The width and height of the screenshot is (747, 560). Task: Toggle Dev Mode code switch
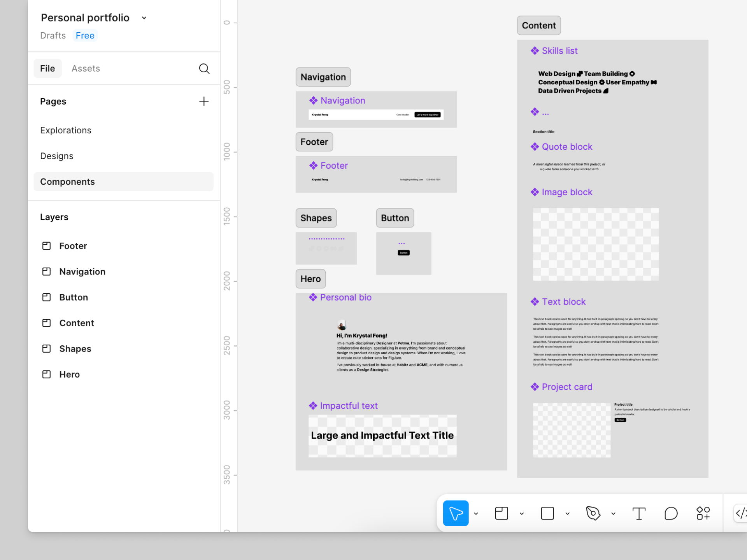[740, 513]
